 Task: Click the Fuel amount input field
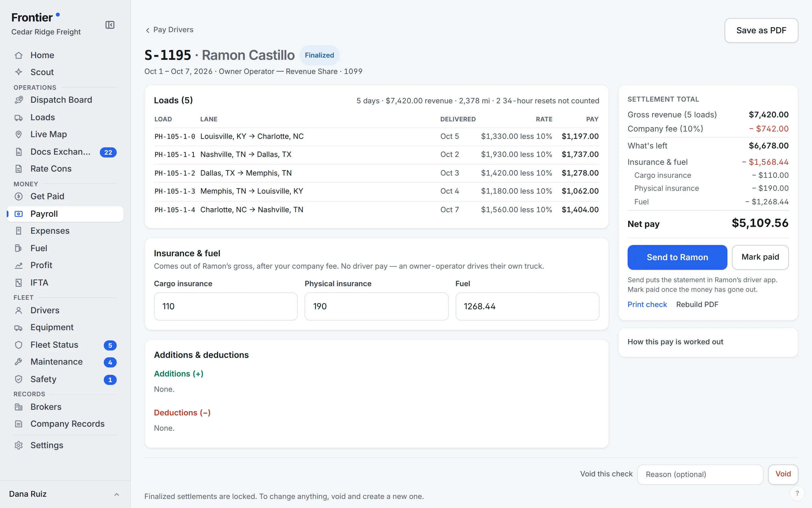[x=527, y=306]
